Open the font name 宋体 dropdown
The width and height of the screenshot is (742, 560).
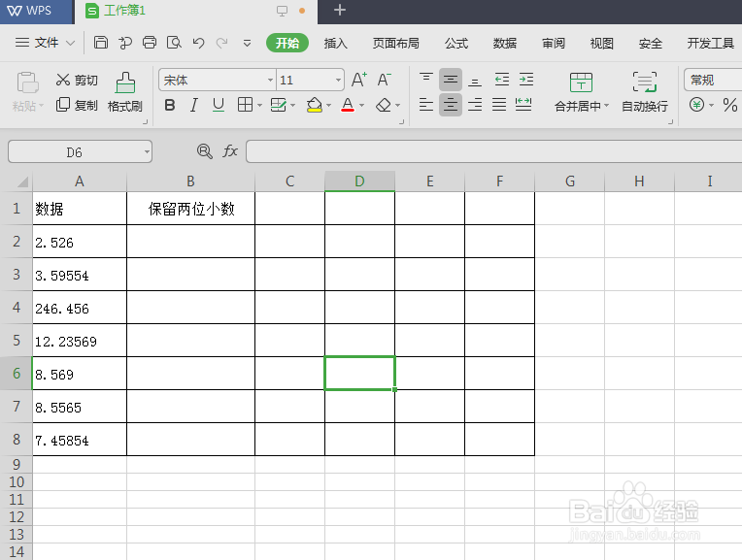270,80
